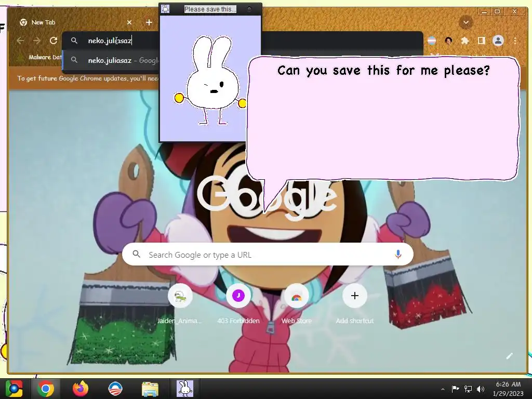
Task: Open the circular logo app in taskbar
Action: tap(115, 389)
